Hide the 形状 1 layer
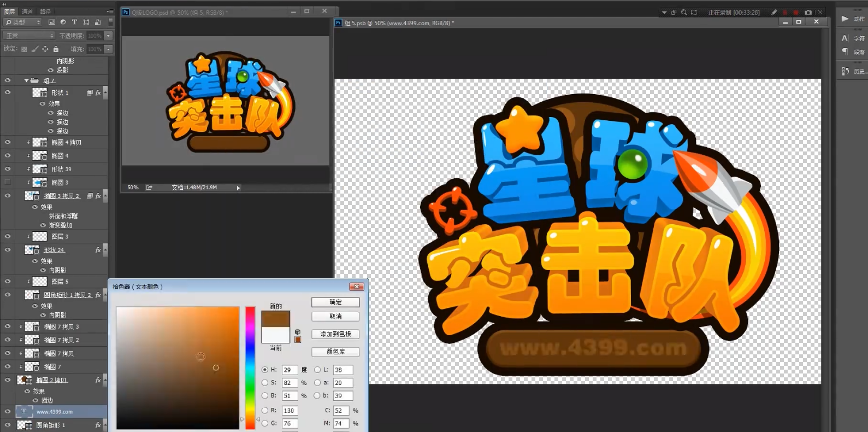The width and height of the screenshot is (868, 432). pyautogui.click(x=8, y=93)
